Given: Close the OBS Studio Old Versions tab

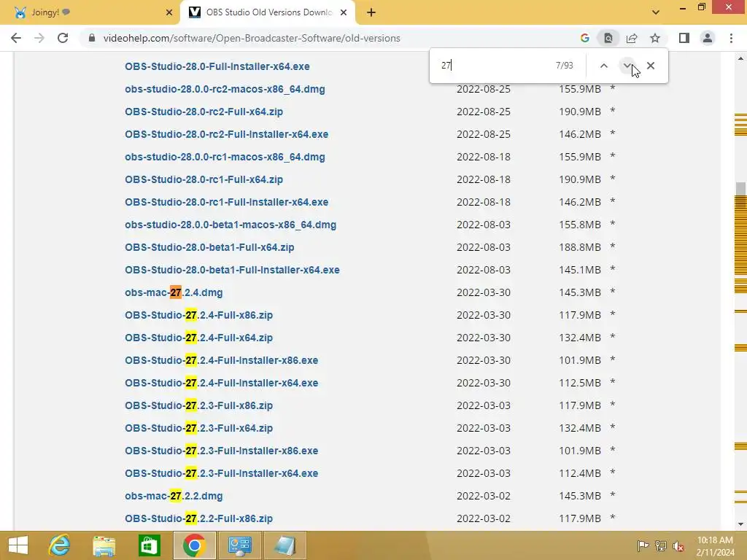Looking at the screenshot, I should pos(344,12).
